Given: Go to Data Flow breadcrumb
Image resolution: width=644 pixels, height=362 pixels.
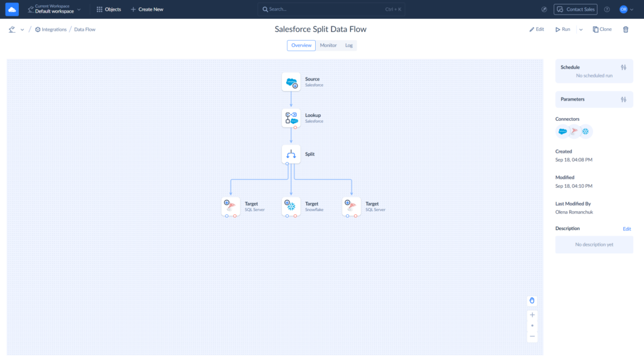Looking at the screenshot, I should (85, 30).
